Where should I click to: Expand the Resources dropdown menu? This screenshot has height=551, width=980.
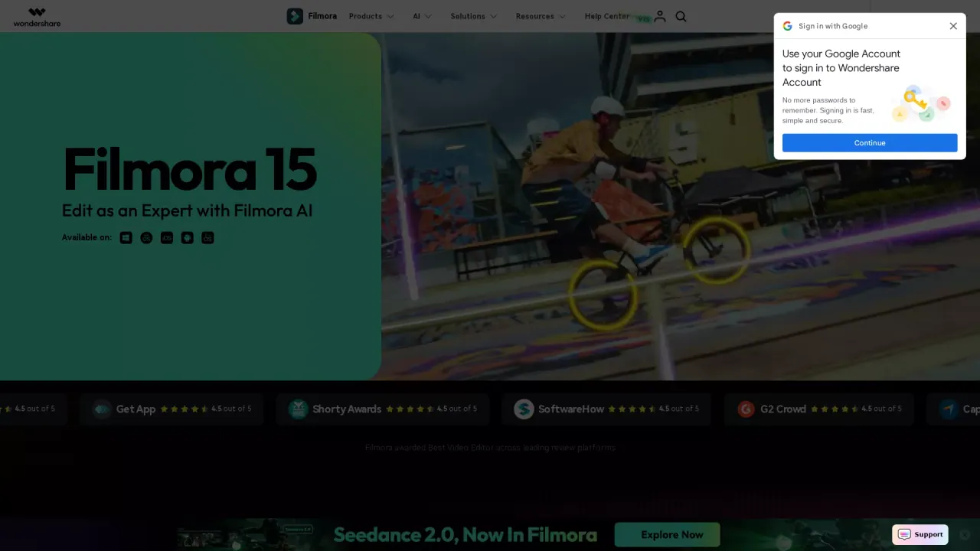pos(541,16)
